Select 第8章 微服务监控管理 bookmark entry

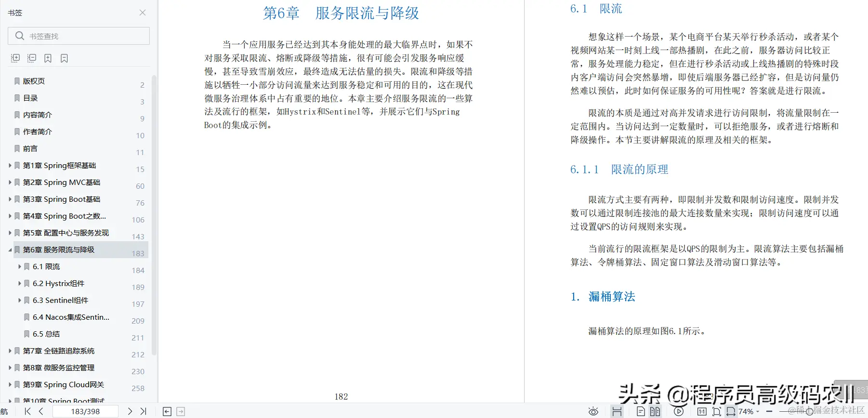click(59, 367)
